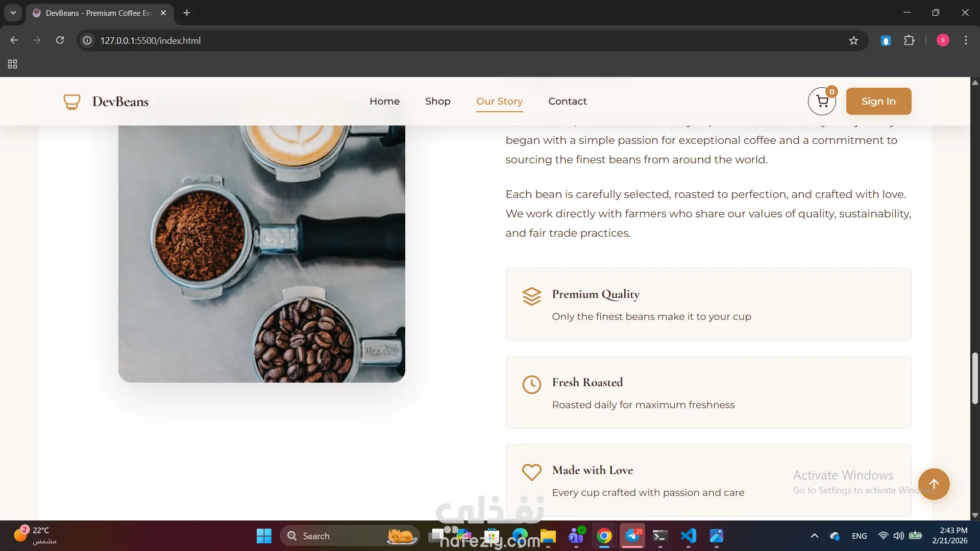
Task: Expand hidden system tray icons chevron
Action: point(814,536)
